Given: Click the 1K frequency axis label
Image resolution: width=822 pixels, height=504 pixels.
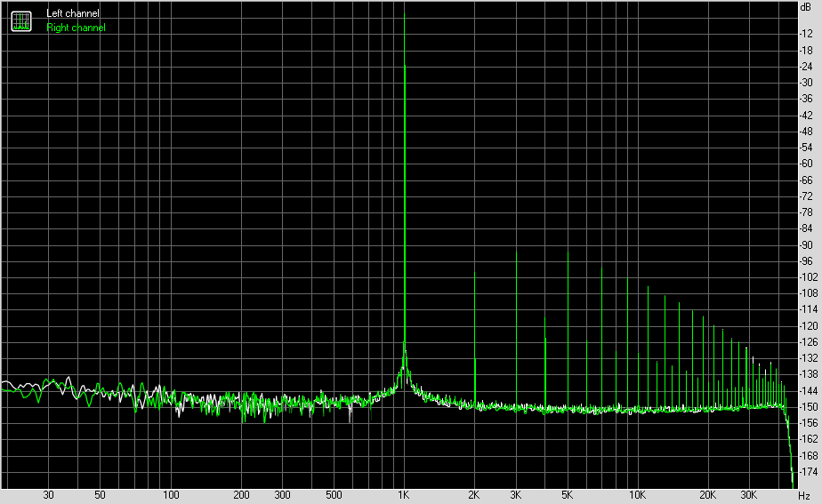Looking at the screenshot, I should point(403,495).
